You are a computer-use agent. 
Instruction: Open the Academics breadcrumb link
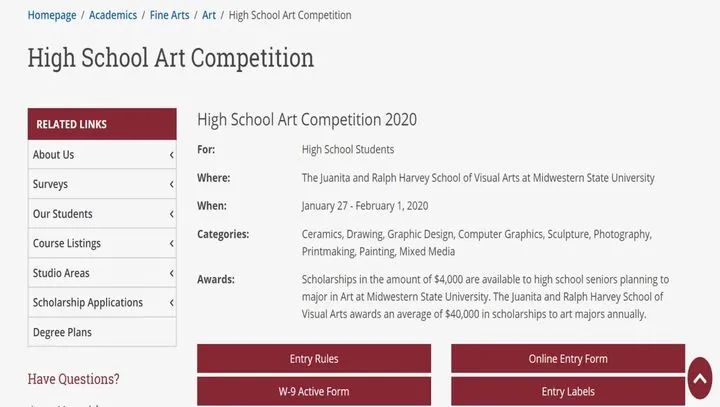[x=113, y=15]
